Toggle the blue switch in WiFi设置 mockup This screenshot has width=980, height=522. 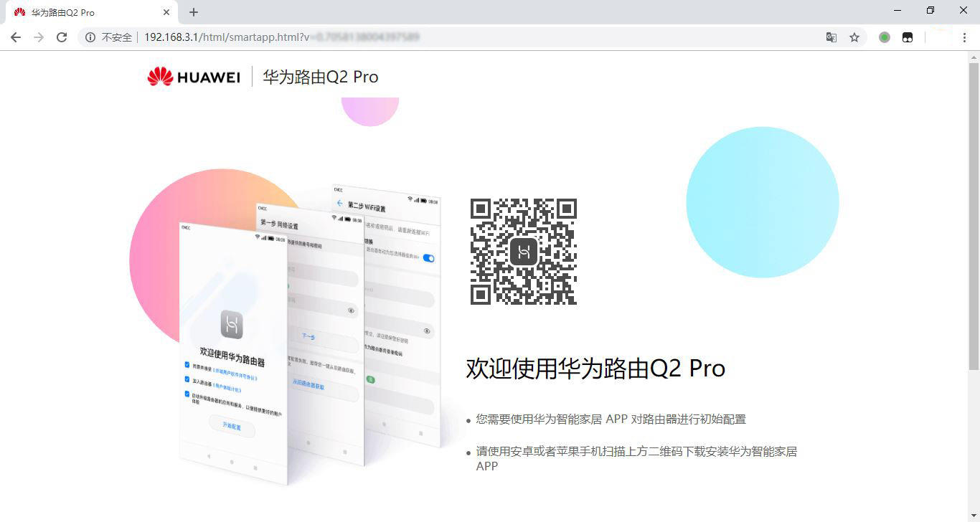(429, 258)
